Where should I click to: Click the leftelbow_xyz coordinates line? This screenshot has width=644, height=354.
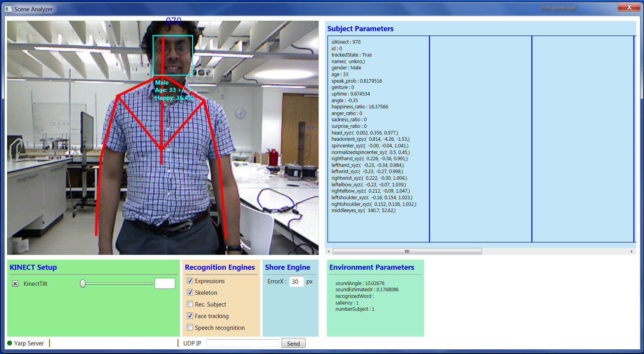click(x=369, y=185)
